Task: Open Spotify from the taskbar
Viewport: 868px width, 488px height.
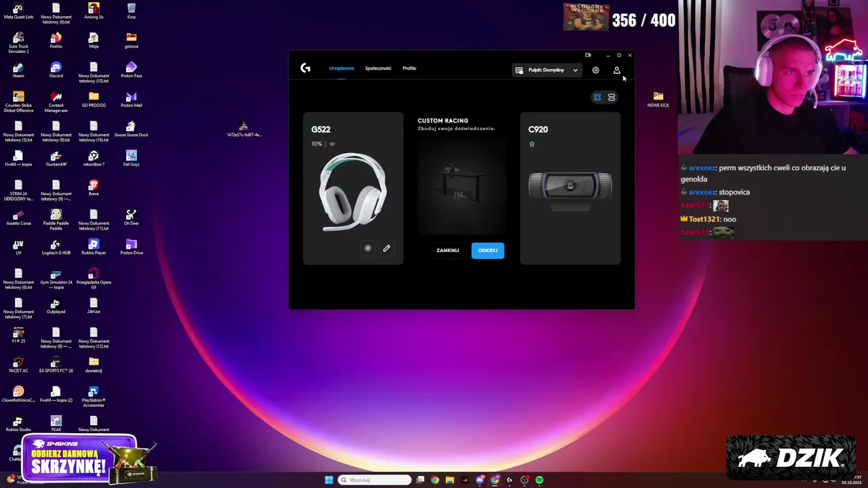Action: 539,480
